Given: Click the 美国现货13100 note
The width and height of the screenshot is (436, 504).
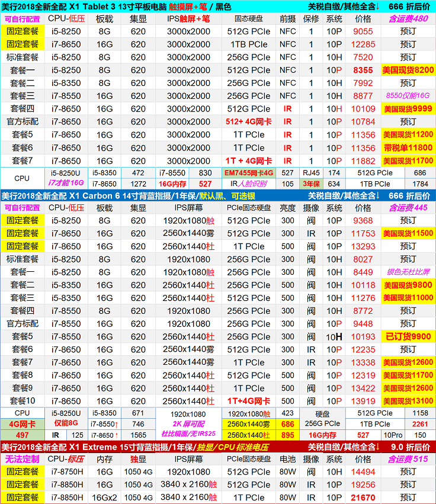Looking at the screenshot, I should pyautogui.click(x=408, y=401).
